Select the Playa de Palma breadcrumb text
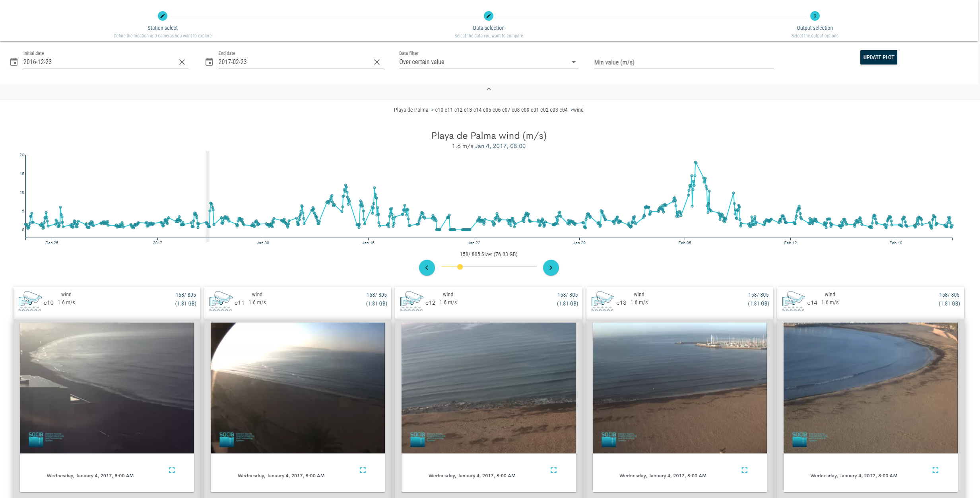 pos(410,110)
